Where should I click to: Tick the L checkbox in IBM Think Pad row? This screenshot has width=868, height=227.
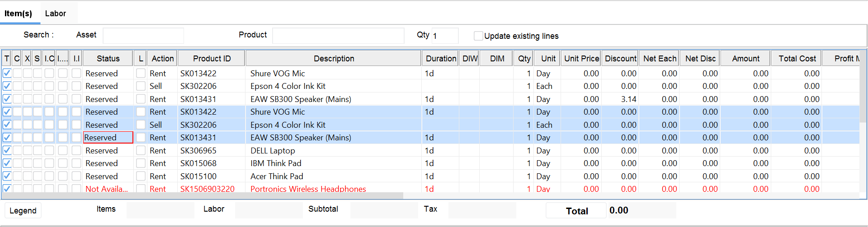[141, 163]
